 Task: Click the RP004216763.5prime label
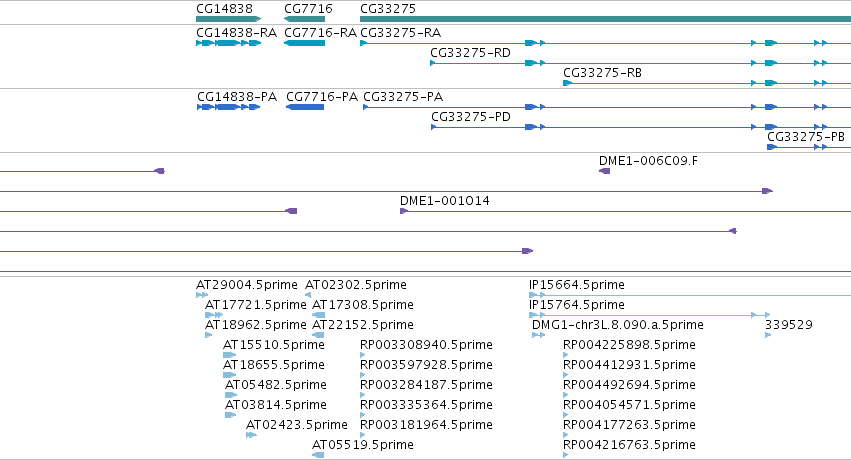coord(630,445)
